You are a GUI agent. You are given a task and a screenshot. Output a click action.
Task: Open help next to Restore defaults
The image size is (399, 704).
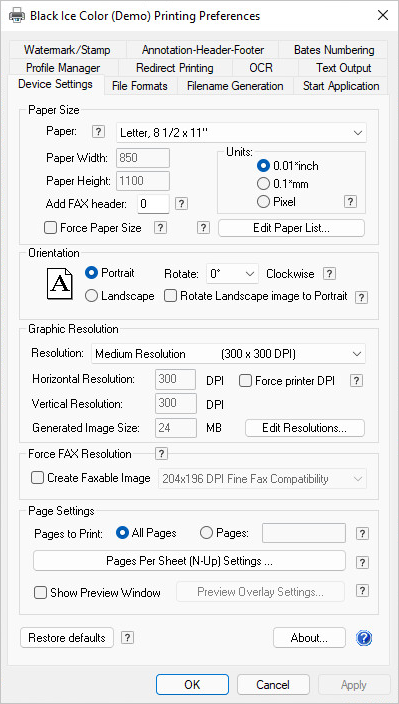coord(128,637)
